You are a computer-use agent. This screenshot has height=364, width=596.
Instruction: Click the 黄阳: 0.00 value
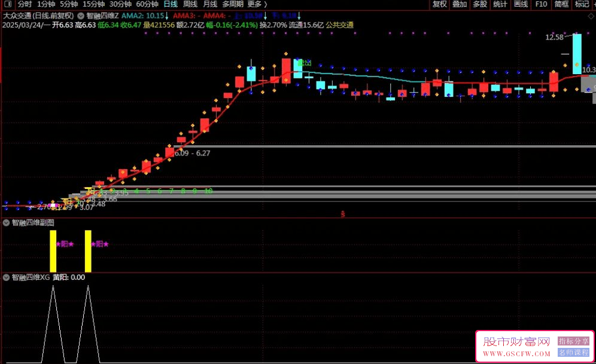pyautogui.click(x=69, y=277)
